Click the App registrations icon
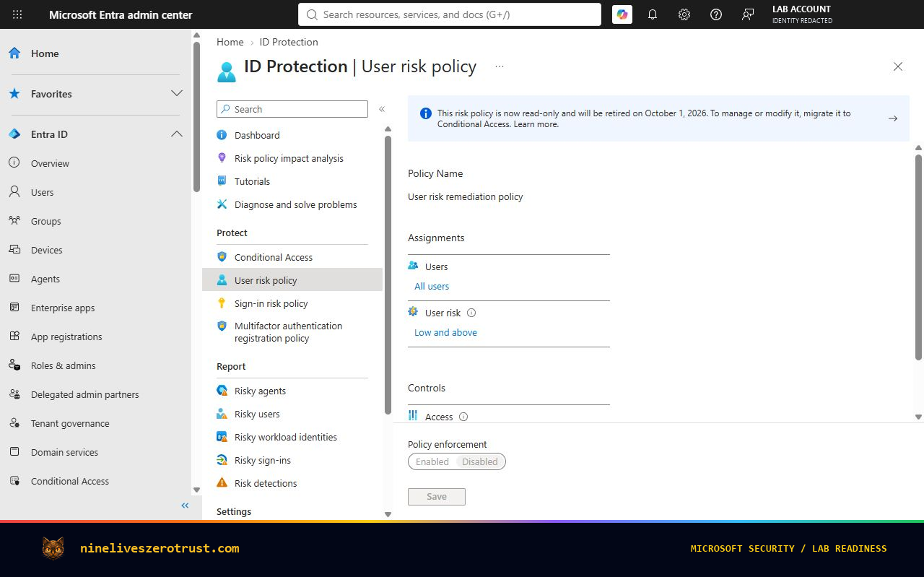 coord(14,337)
